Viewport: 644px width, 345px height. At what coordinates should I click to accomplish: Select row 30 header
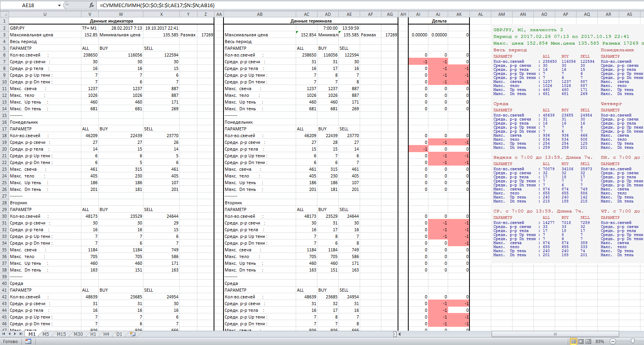click(4, 216)
